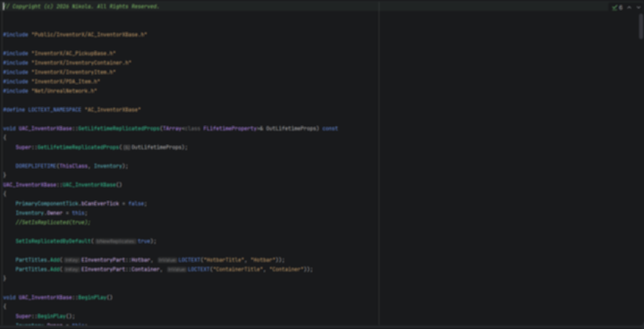Click include "Public/InventorX/AC_InventorXBase.h" line
The image size is (644, 329).
75,35
